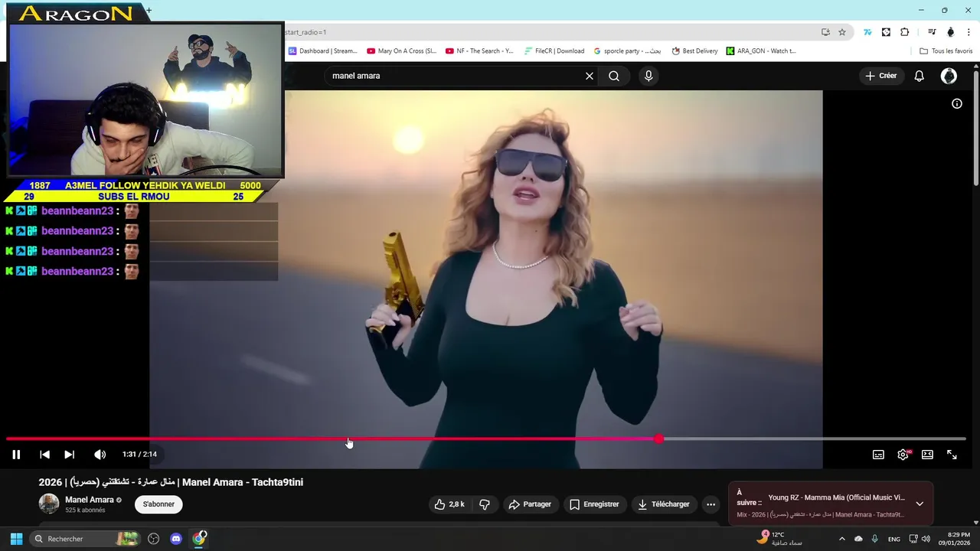Viewport: 980px width, 551px height.
Task: Open the 7TV extension icon
Action: (867, 32)
